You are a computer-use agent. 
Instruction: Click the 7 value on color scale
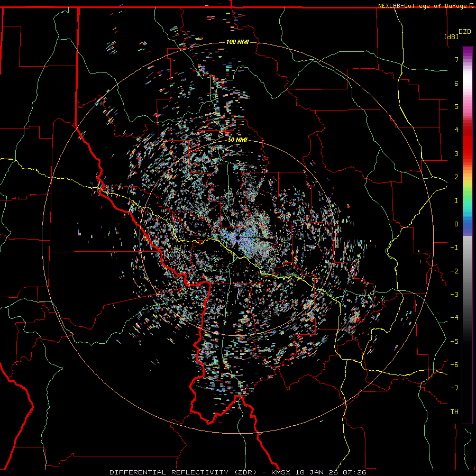pyautogui.click(x=456, y=59)
